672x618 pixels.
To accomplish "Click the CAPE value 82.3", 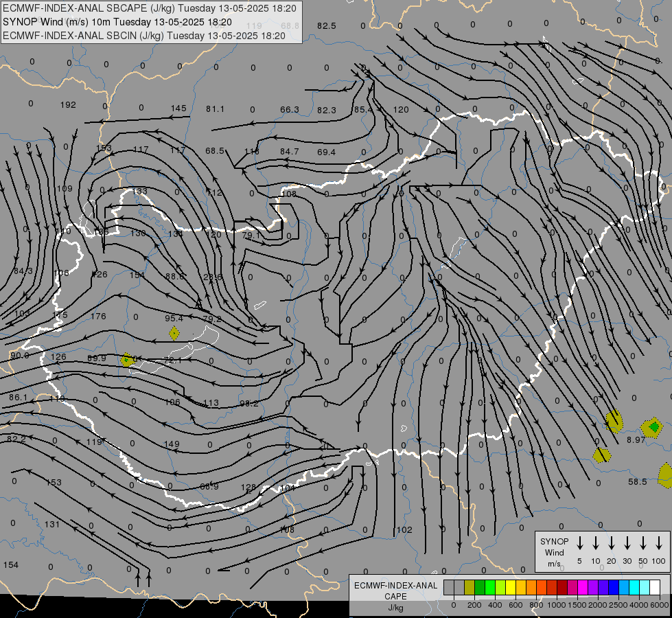I will point(327,111).
